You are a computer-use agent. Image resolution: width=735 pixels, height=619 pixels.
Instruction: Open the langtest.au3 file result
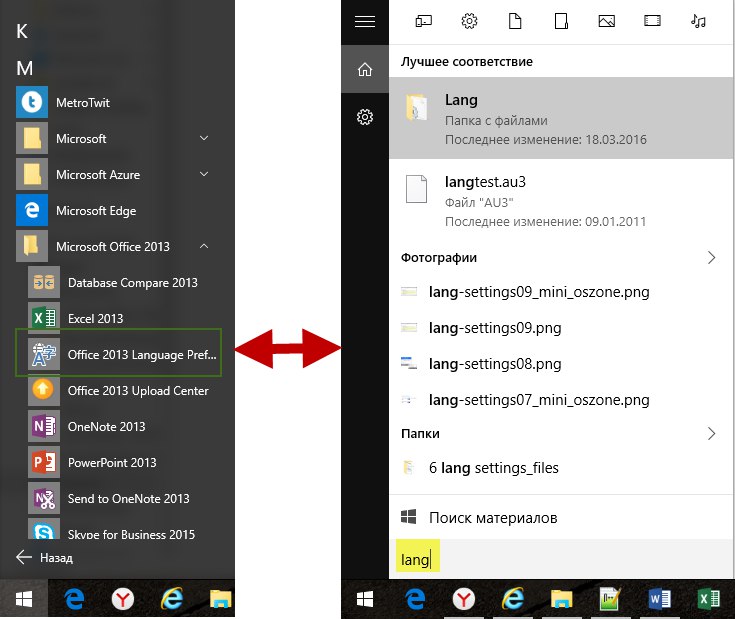point(561,201)
